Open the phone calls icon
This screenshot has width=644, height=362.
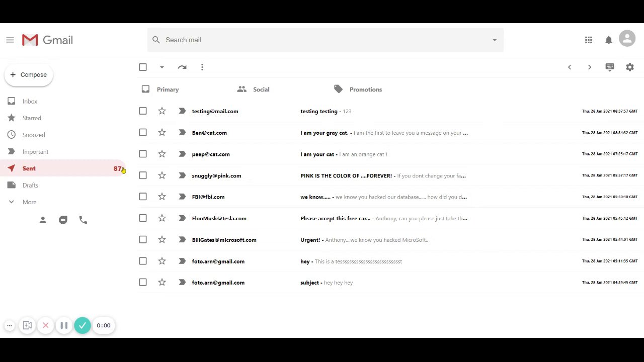tap(83, 220)
